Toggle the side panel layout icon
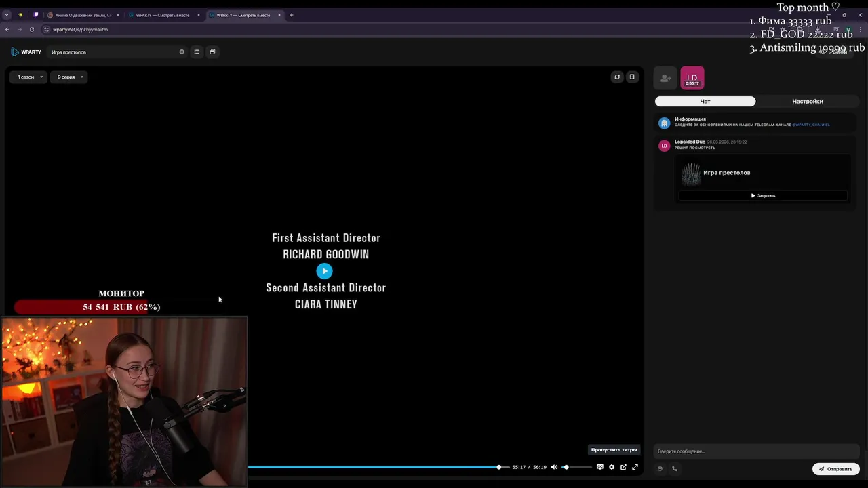868x488 pixels. pyautogui.click(x=632, y=77)
